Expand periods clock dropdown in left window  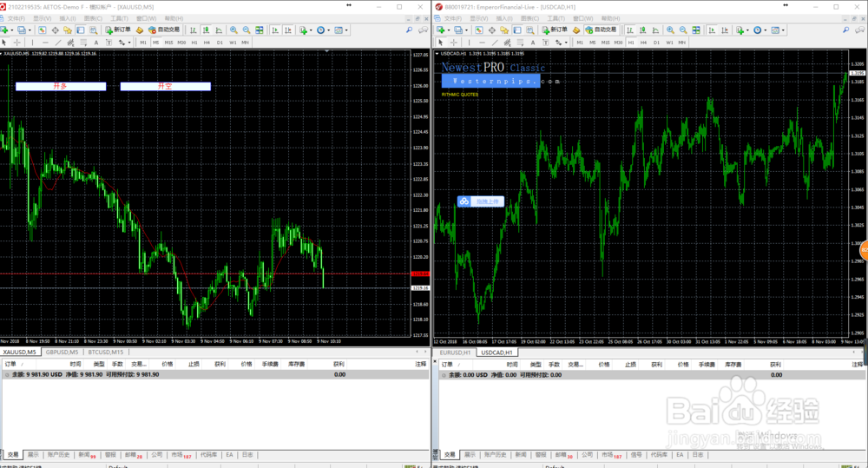(329, 30)
